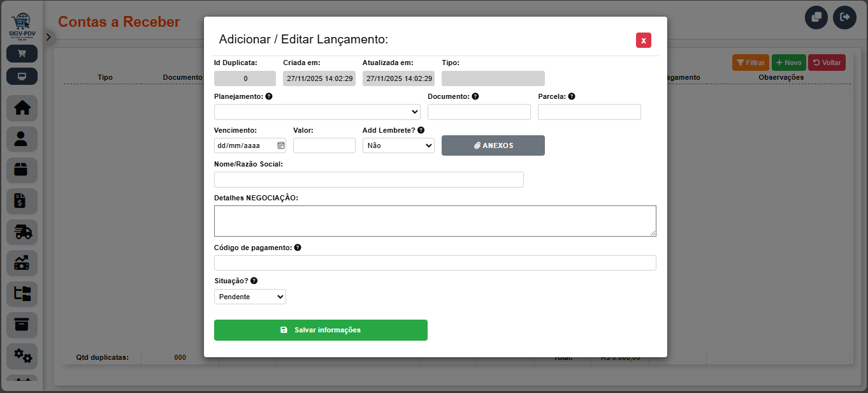Click the settings gears sidebar icon
This screenshot has height=393, width=868.
point(22,355)
